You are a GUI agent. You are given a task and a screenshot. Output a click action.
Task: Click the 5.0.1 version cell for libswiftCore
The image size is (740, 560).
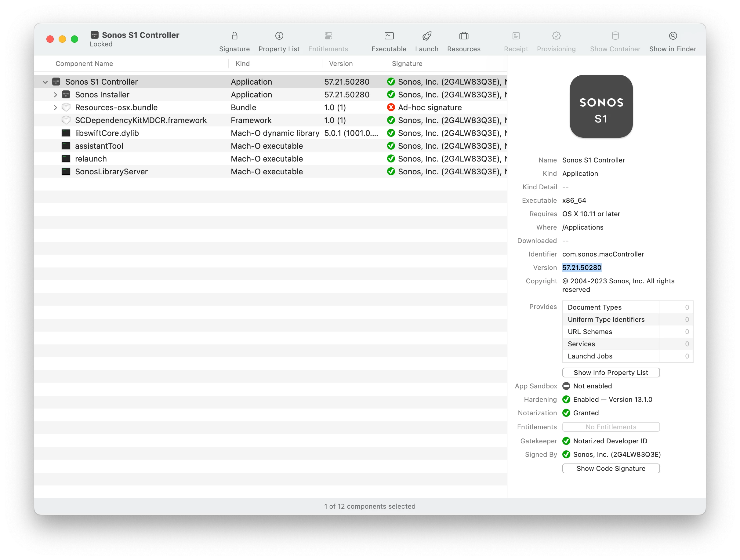(351, 133)
